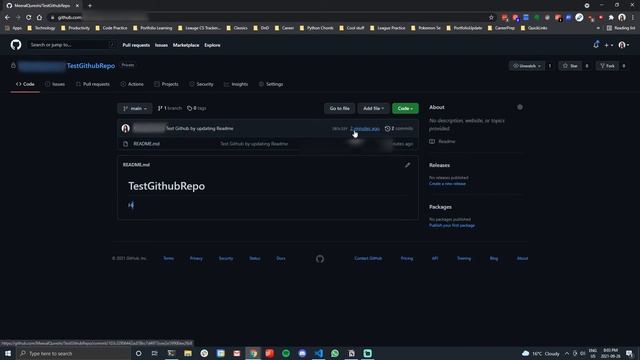Open the Windows notification center

coord(629,353)
